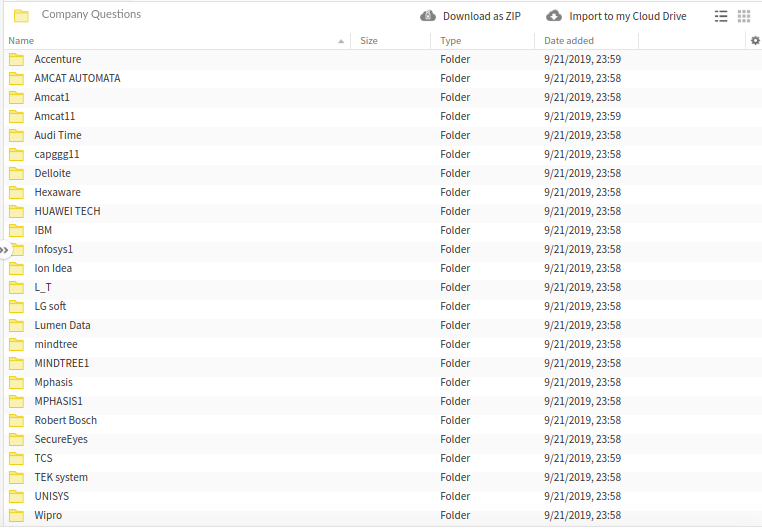The image size is (762, 530).
Task: Open the Wipro folder
Action: [48, 515]
